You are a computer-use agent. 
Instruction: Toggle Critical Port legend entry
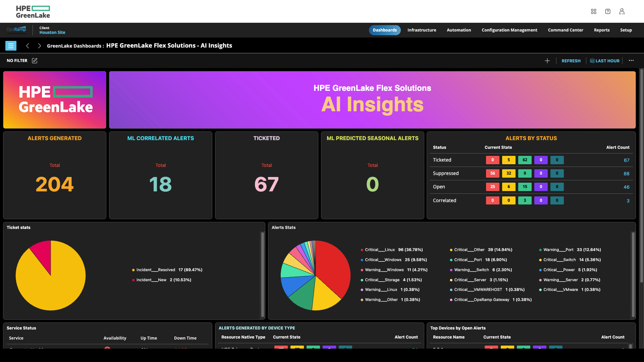pyautogui.click(x=478, y=260)
